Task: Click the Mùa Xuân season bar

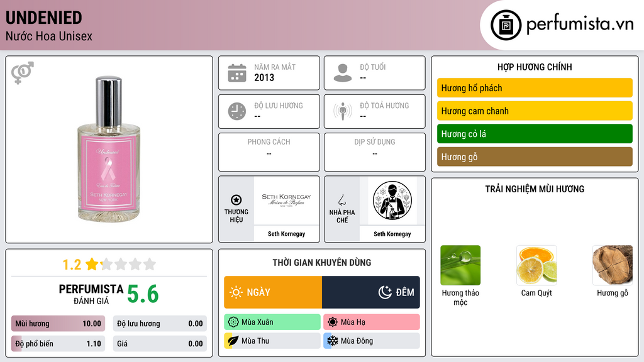Action: (272, 322)
